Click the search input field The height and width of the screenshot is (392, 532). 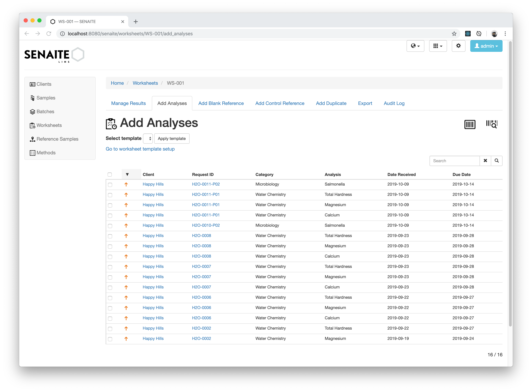(x=454, y=161)
